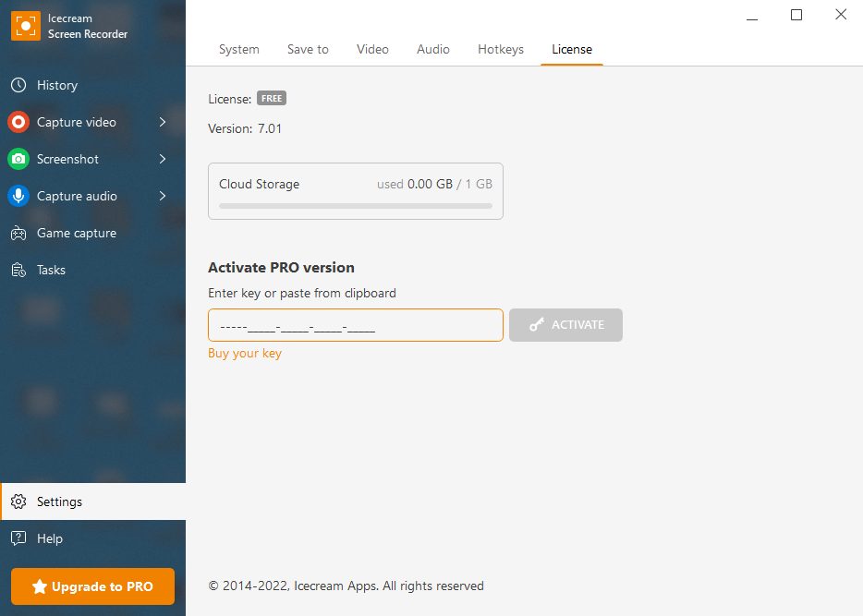Expand the Capture audio options
The image size is (863, 616).
point(163,196)
